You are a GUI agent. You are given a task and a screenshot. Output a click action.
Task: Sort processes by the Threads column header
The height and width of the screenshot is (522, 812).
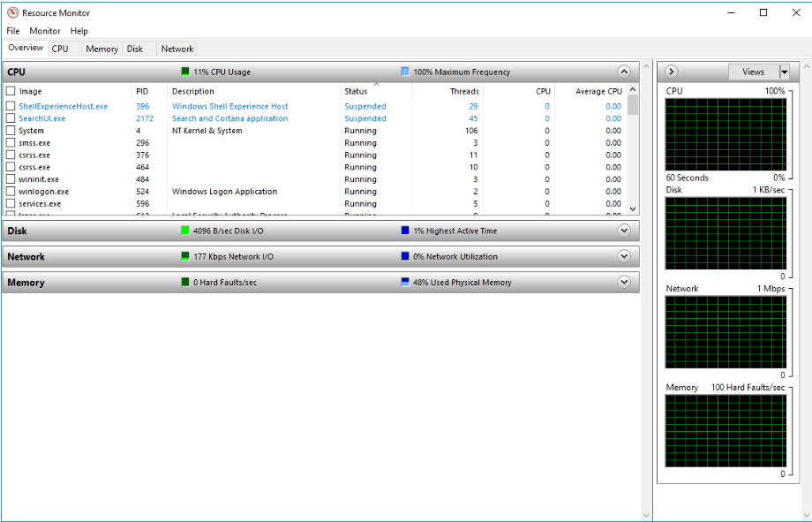[465, 91]
